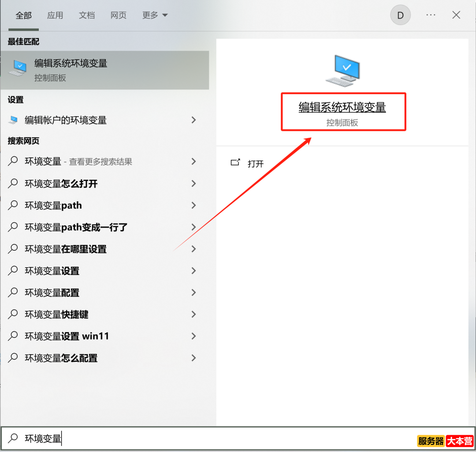
Task: Click the chevron next to 环境变量快捷键
Action: [x=193, y=315]
